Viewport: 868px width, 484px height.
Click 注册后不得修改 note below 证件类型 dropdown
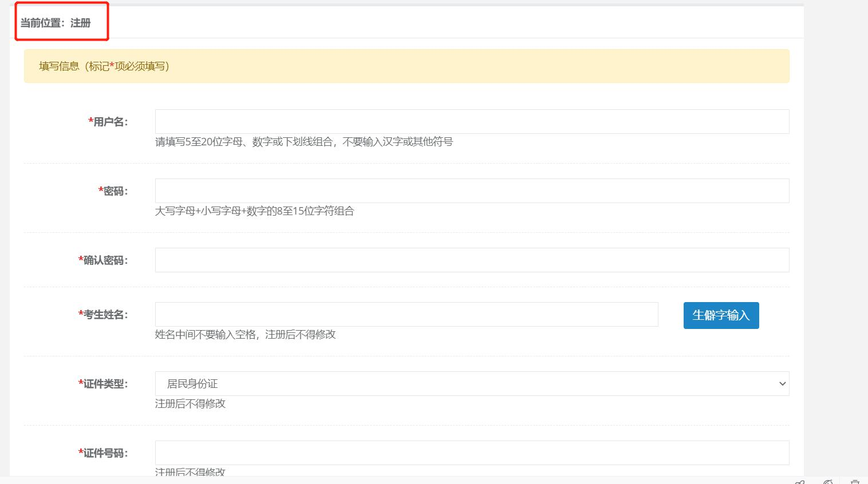point(191,404)
